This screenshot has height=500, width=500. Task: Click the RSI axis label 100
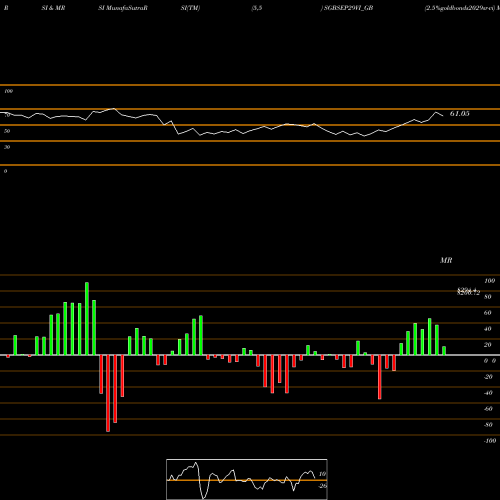(9, 91)
